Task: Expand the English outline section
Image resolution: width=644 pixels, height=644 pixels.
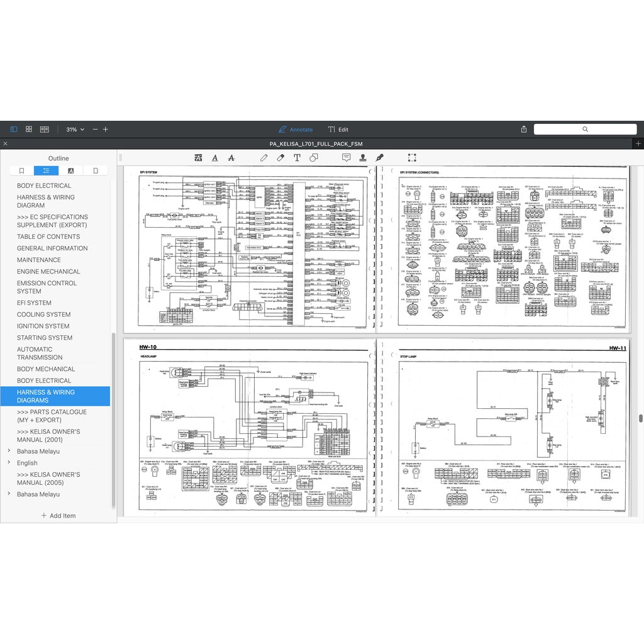Action: tap(9, 462)
